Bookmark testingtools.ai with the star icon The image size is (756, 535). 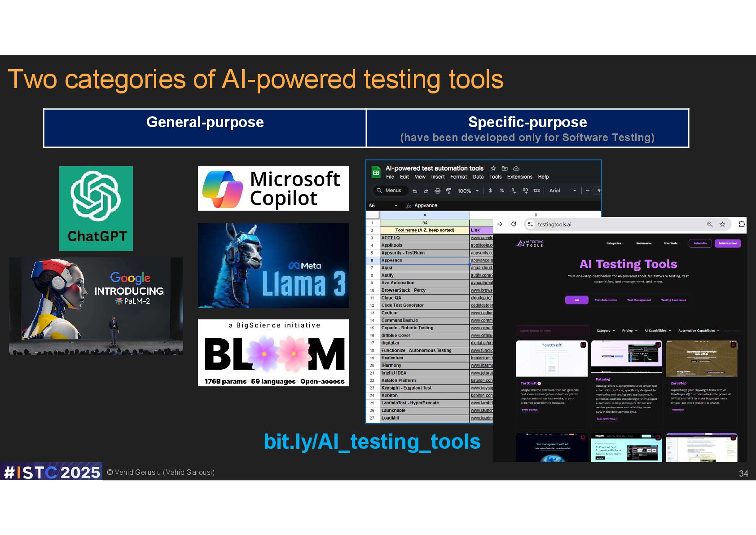(x=722, y=224)
